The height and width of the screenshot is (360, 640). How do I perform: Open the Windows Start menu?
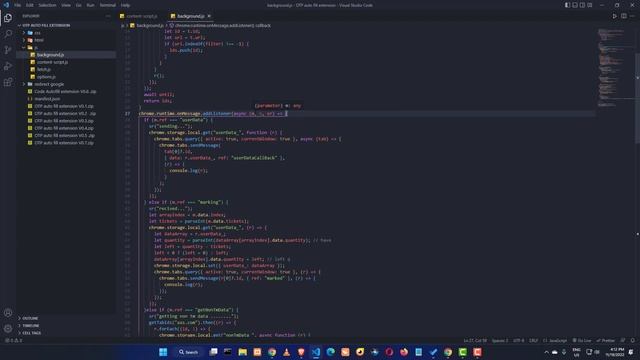[163, 352]
